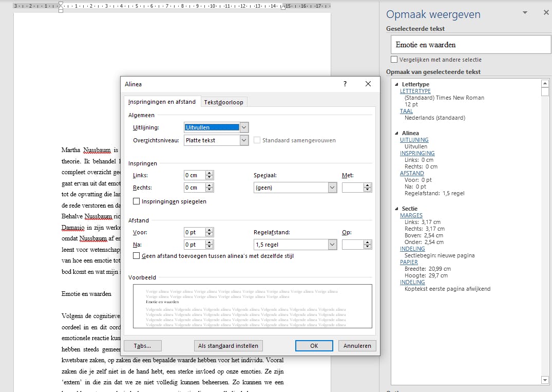Viewport: 552px width, 392px height.
Task: Click into the Links indentation field
Action: (194, 175)
